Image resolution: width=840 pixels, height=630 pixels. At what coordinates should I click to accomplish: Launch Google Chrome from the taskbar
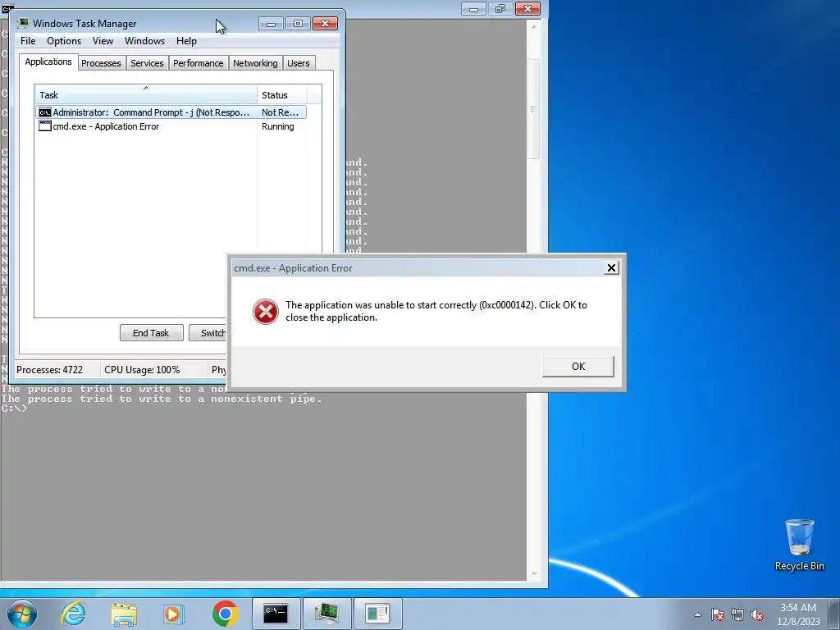click(x=225, y=614)
